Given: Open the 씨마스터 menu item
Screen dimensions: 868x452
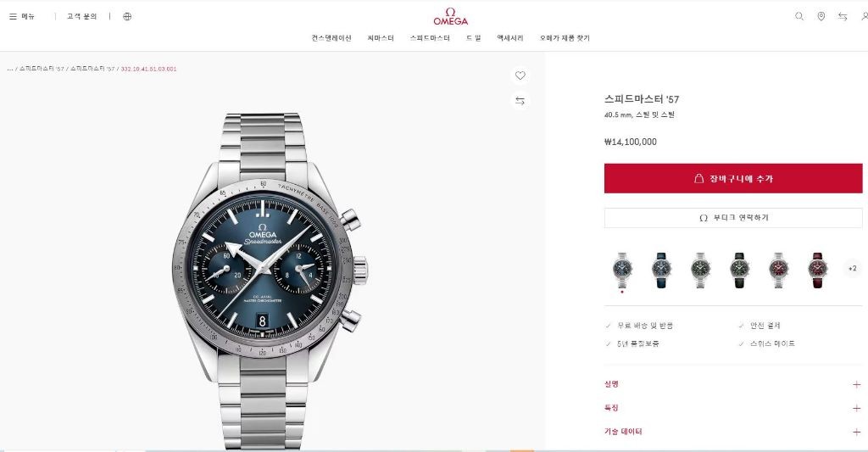Looking at the screenshot, I should point(381,38).
